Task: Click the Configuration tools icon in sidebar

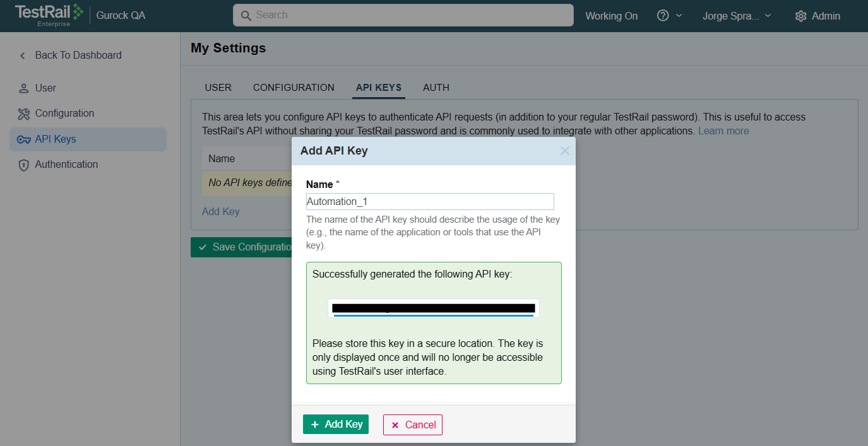Action: 23,114
